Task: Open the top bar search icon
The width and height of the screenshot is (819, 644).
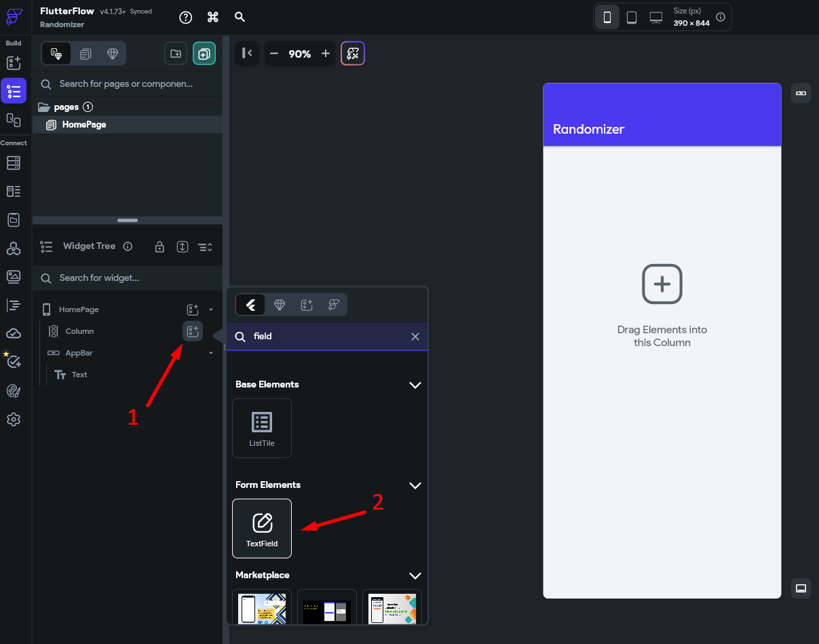Action: [240, 17]
